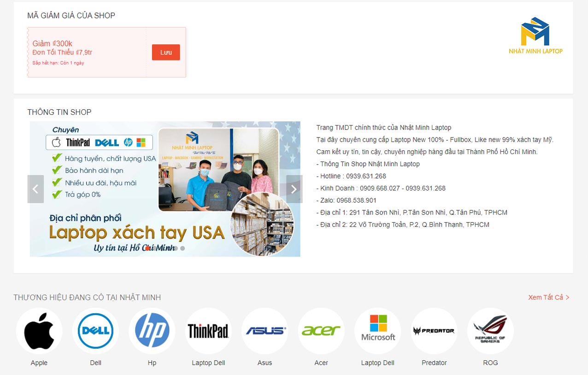Select the Microsoft brand logo
This screenshot has width=588, height=375.
coord(378,331)
